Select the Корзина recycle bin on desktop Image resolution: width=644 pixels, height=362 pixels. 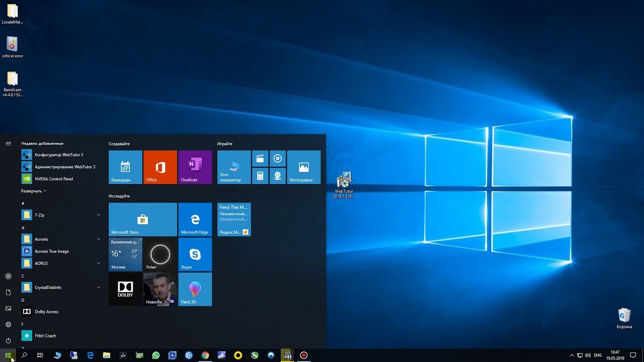(x=624, y=318)
